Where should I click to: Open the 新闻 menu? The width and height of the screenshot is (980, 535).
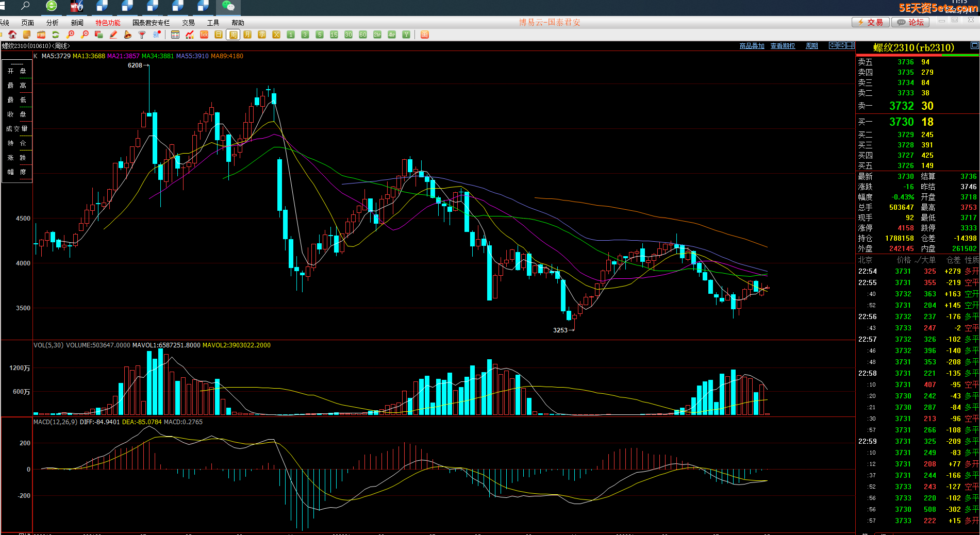77,23
